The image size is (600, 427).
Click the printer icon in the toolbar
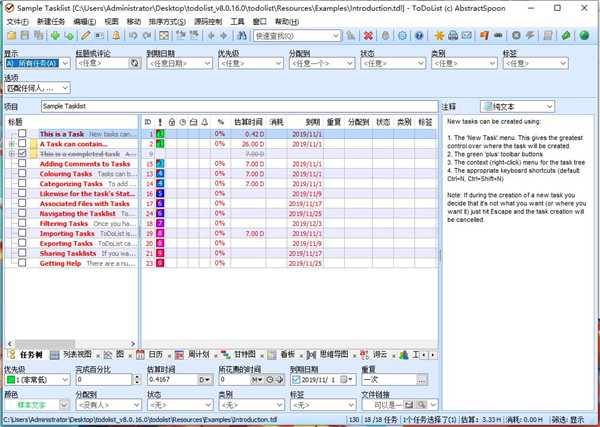pyautogui.click(x=453, y=35)
